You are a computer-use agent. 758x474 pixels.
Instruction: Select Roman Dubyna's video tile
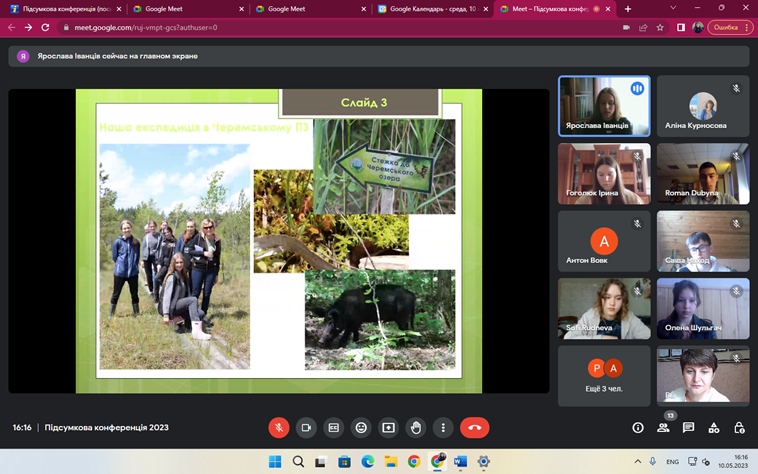point(703,174)
